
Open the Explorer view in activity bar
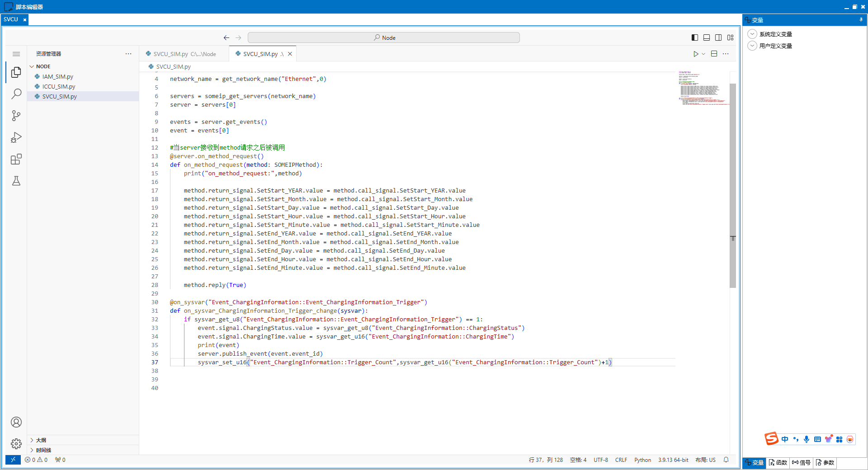16,72
